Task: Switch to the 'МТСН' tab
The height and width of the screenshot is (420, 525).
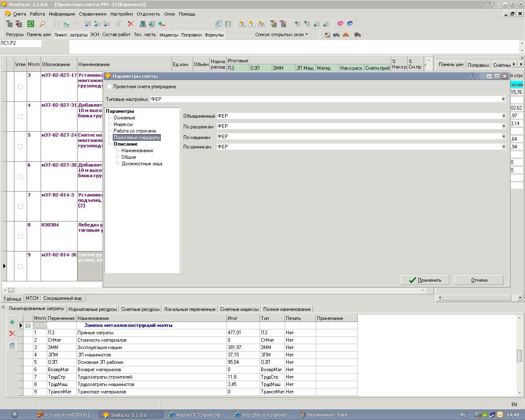Action: pos(32,298)
